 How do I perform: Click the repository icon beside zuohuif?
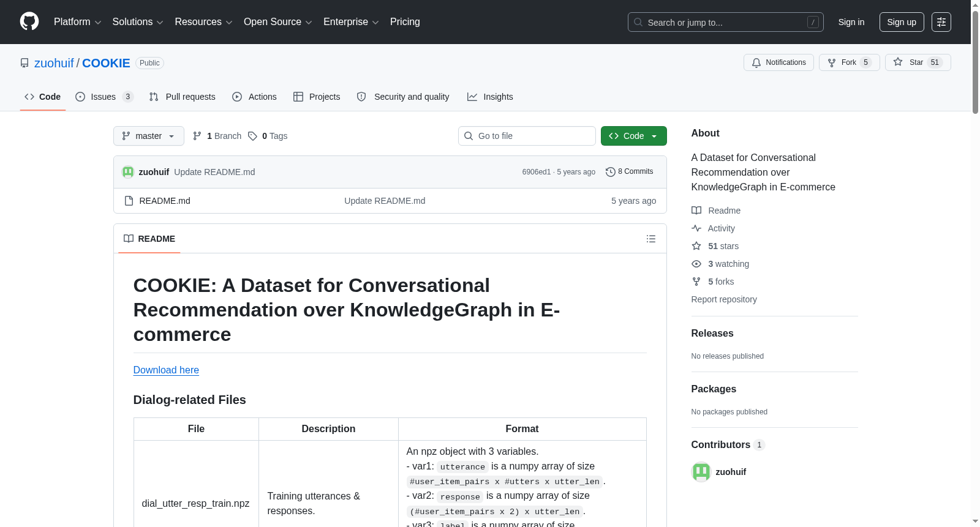24,63
